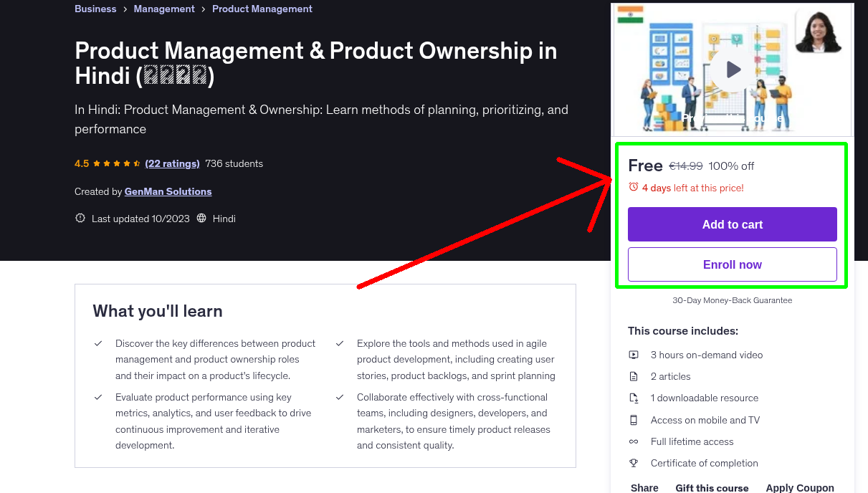Viewport: 868px width, 493px height.
Task: Click the instructor photo thumbnail on the preview
Action: [x=818, y=30]
